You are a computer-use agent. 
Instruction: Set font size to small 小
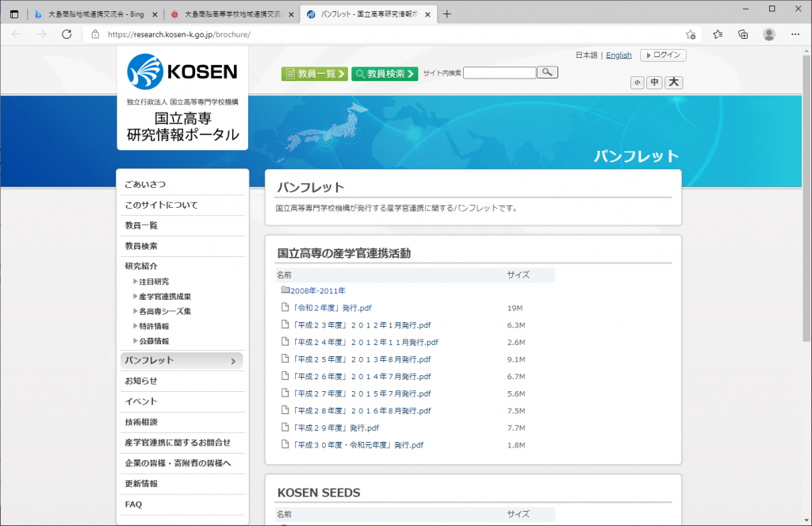point(638,83)
